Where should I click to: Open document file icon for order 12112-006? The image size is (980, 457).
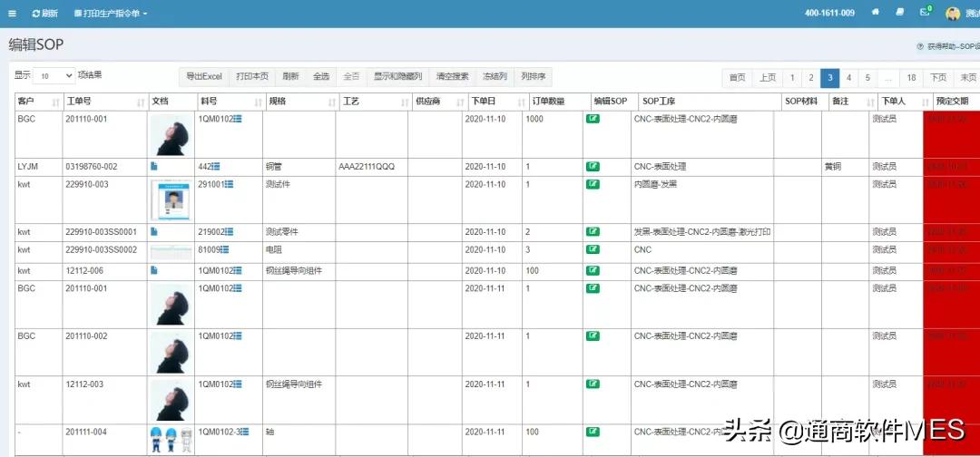point(154,270)
